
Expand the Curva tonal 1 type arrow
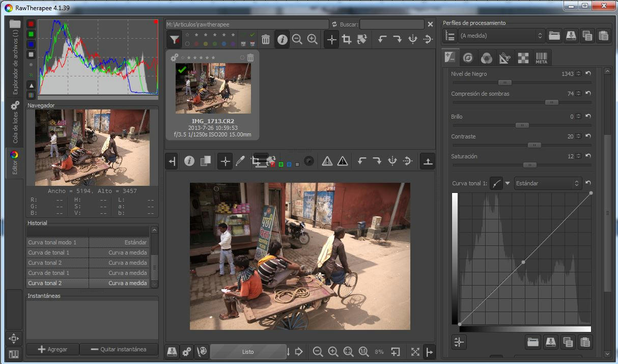coord(508,183)
